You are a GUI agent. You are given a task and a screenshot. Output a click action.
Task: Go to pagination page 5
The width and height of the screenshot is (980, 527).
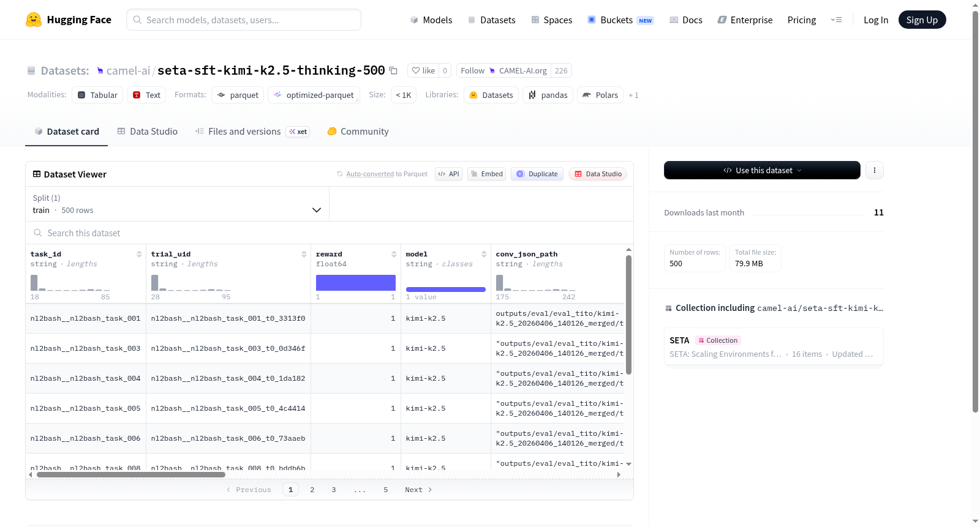pyautogui.click(x=386, y=490)
